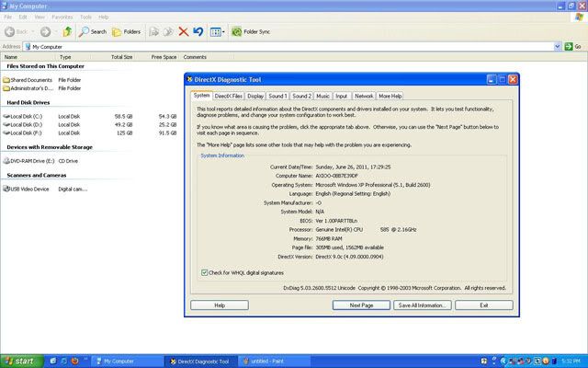Click the Move To toolbar icon
The image size is (588, 368).
click(x=153, y=32)
